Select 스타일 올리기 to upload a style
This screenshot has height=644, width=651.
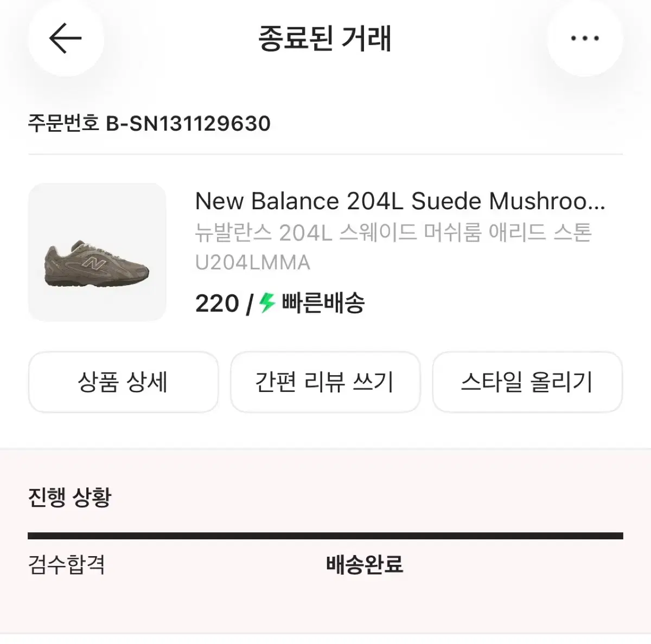527,382
